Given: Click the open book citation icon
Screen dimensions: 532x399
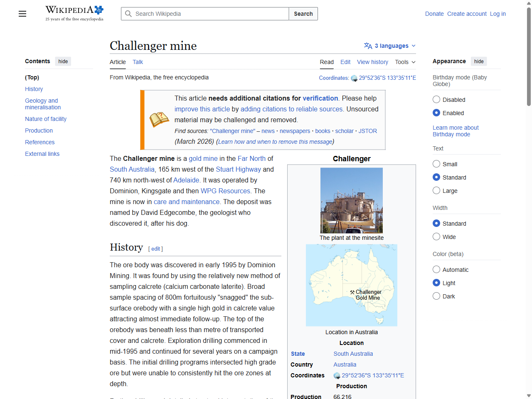Looking at the screenshot, I should point(159,120).
